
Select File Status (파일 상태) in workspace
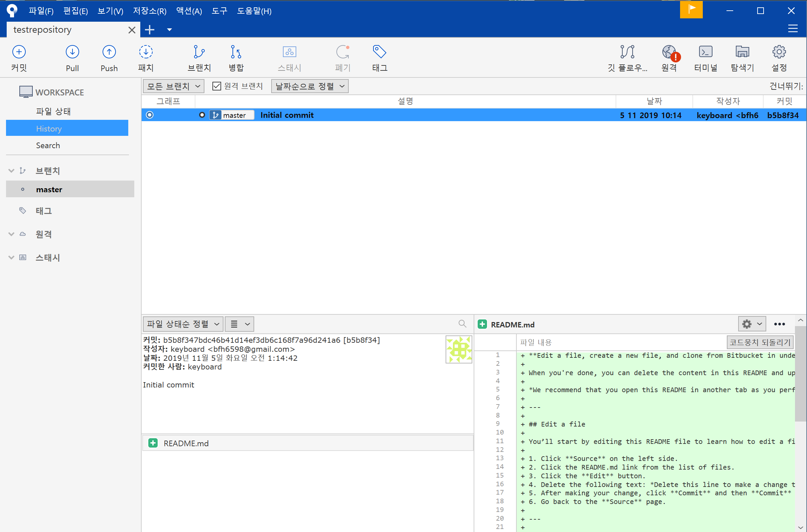tap(53, 111)
